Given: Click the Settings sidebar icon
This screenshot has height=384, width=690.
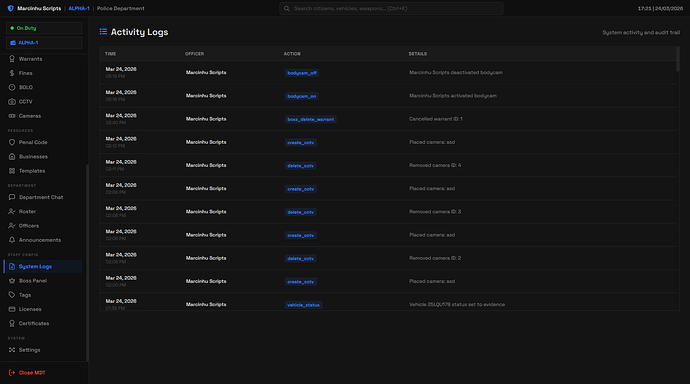Looking at the screenshot, I should 12,350.
